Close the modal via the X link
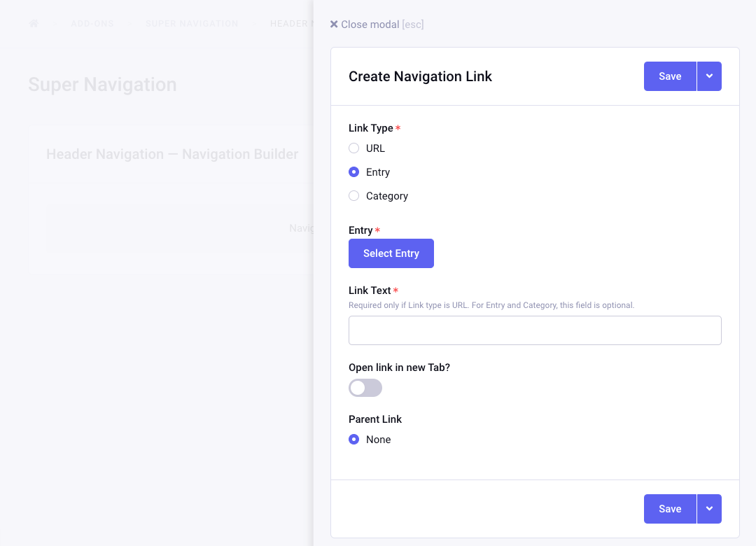The width and height of the screenshot is (756, 546). [x=377, y=24]
